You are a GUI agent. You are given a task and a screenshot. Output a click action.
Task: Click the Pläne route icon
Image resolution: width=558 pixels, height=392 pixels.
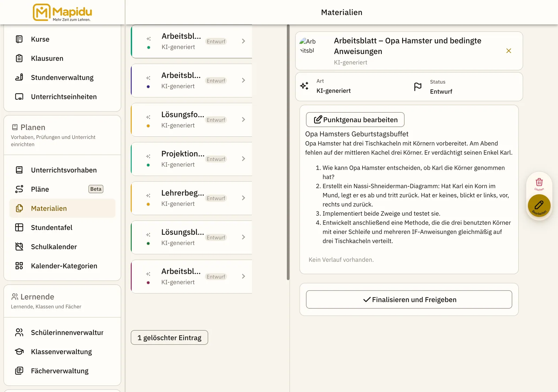click(x=19, y=189)
